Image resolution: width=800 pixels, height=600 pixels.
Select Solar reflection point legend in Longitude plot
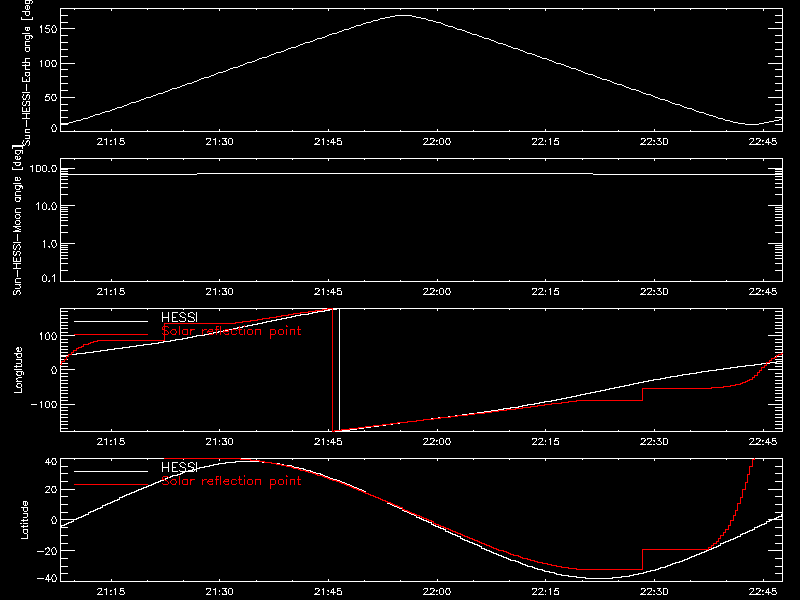click(x=231, y=331)
